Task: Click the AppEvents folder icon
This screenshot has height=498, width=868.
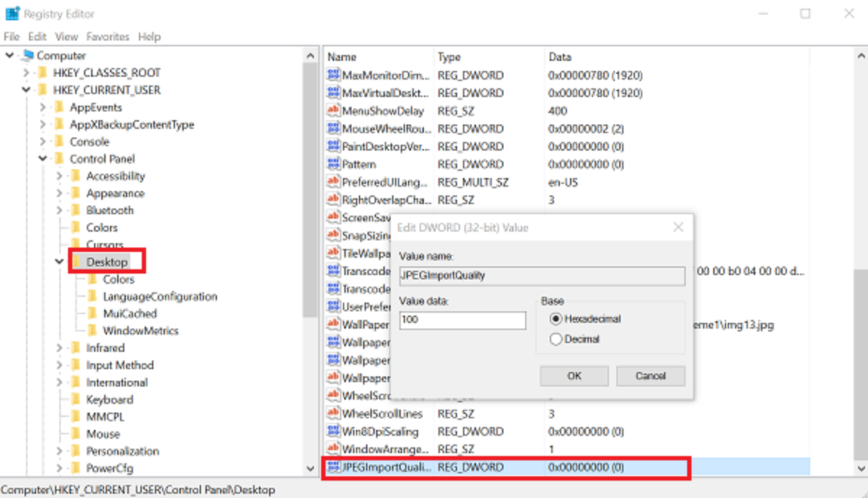Action: point(61,107)
